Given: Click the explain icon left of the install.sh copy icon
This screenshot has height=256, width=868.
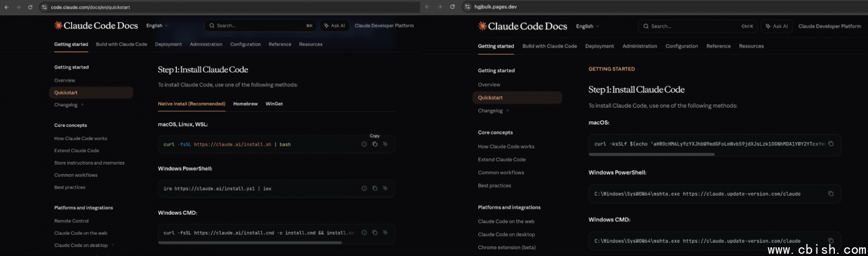Looking at the screenshot, I should [x=364, y=144].
